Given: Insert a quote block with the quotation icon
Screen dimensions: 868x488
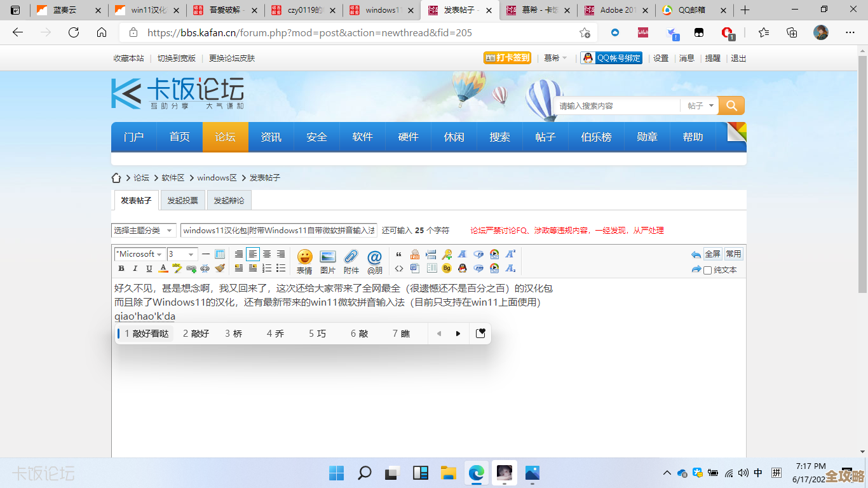Looking at the screenshot, I should pyautogui.click(x=398, y=254).
